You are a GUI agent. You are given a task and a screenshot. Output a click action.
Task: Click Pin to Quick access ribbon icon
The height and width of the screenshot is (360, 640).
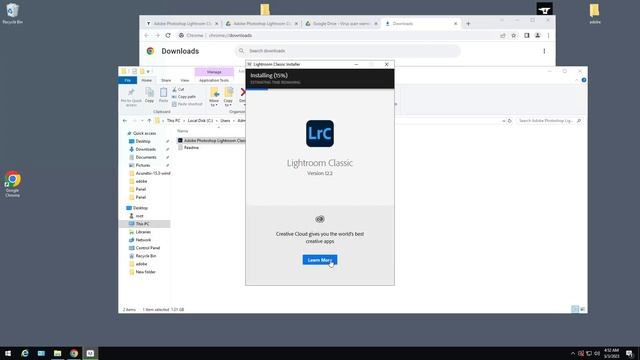131,97
